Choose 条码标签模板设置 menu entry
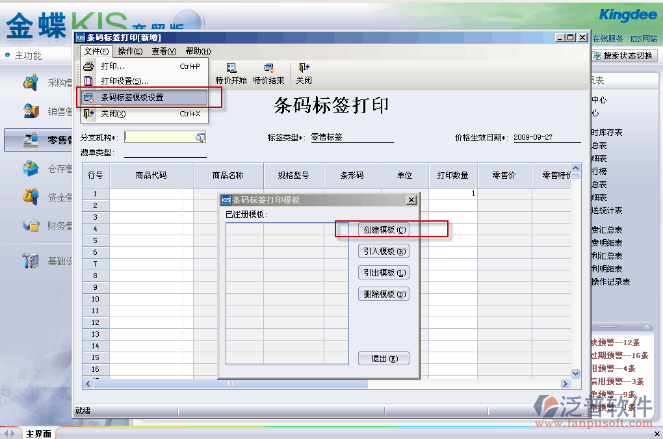 pyautogui.click(x=144, y=98)
